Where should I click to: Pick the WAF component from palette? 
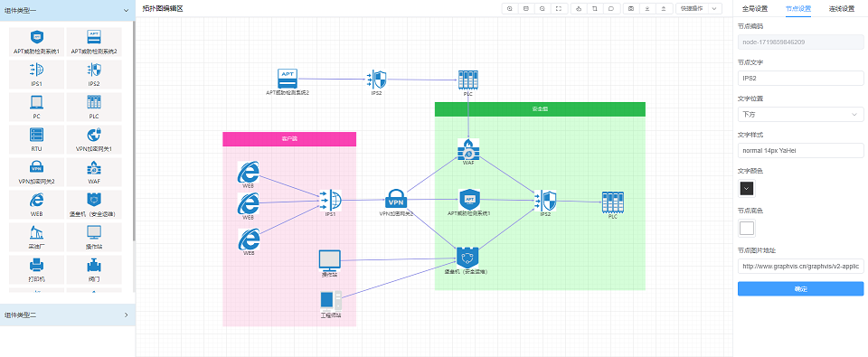[94, 172]
